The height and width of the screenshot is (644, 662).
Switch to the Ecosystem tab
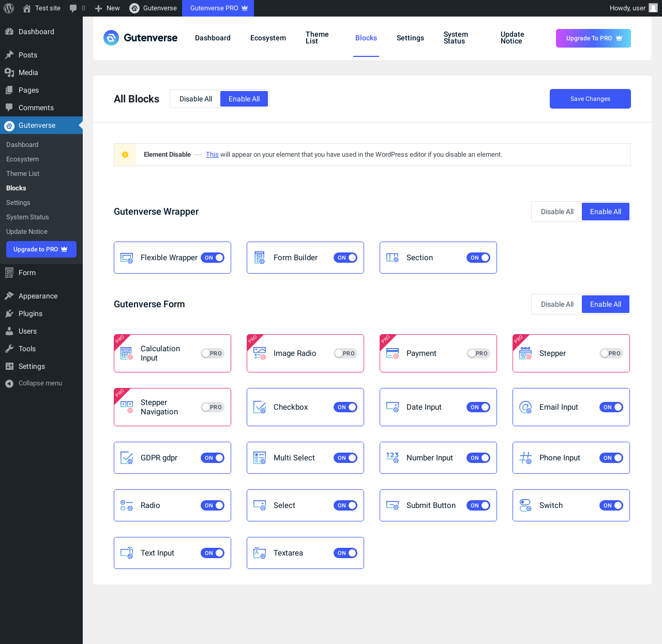[268, 38]
